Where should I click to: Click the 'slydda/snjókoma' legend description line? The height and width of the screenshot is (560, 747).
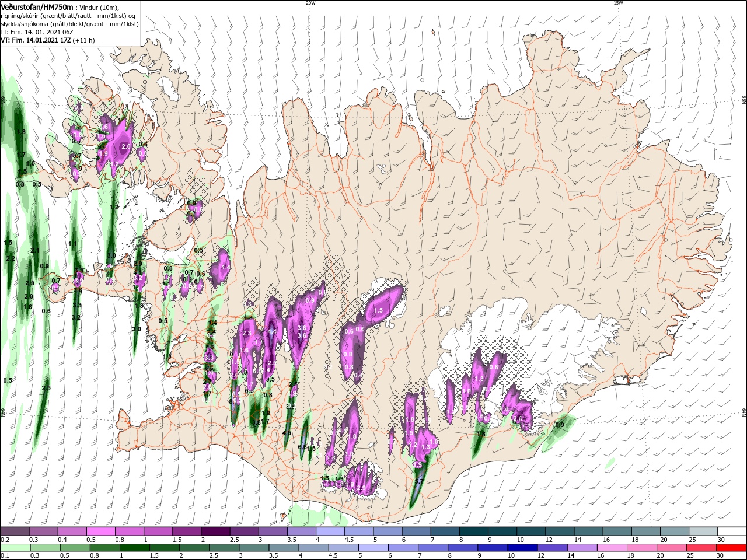[69, 24]
